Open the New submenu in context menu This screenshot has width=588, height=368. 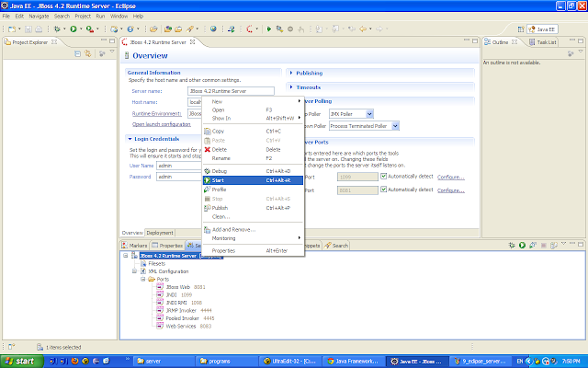pos(253,101)
